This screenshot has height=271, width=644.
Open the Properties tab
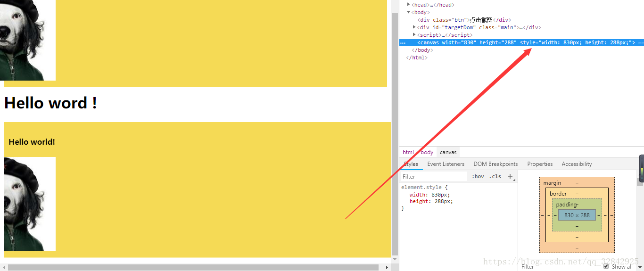[x=540, y=164]
